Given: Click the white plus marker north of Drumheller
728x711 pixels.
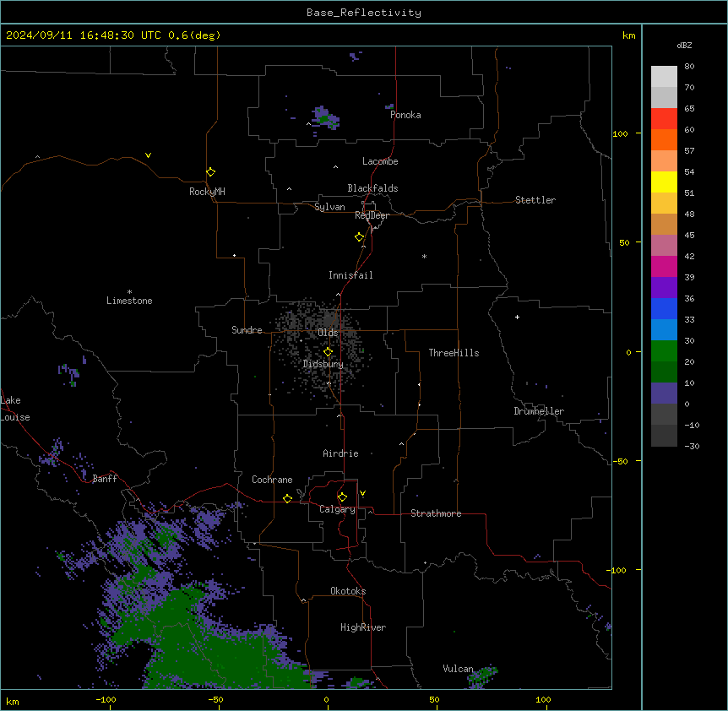Looking at the screenshot, I should 517,317.
